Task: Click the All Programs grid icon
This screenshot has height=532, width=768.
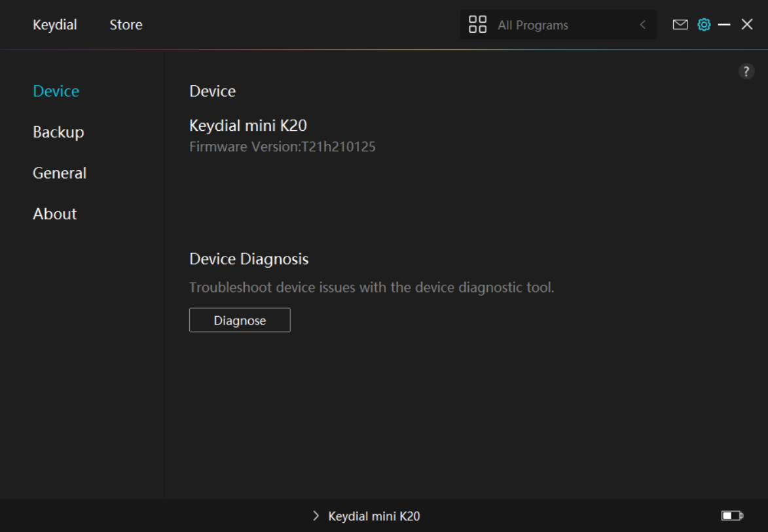Action: (x=478, y=25)
